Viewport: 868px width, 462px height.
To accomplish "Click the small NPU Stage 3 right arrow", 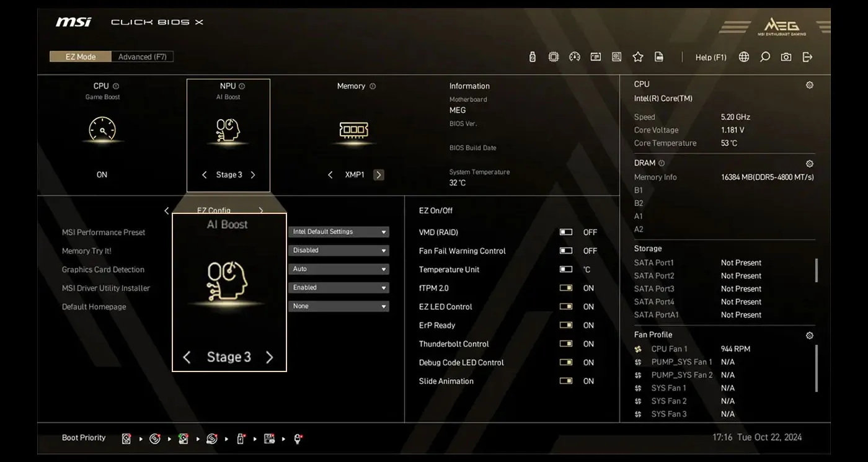I will tap(253, 175).
